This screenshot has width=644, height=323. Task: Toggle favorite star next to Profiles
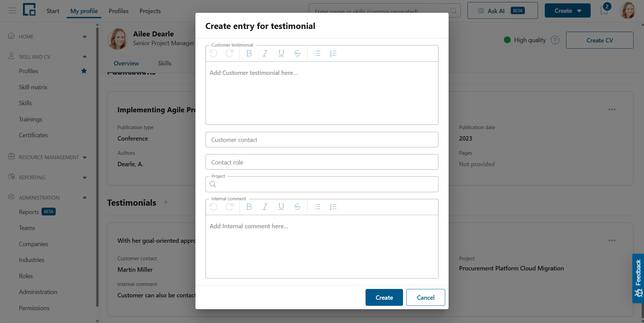(x=84, y=71)
